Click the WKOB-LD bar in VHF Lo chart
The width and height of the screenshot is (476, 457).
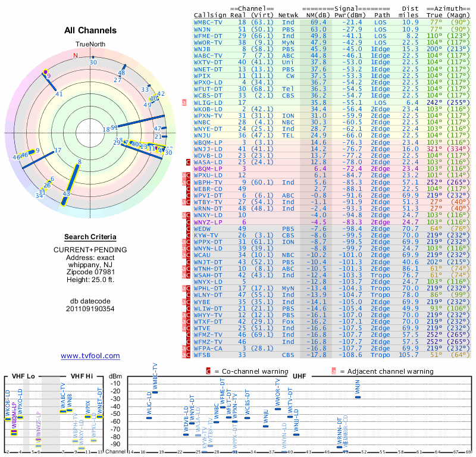click(8, 420)
